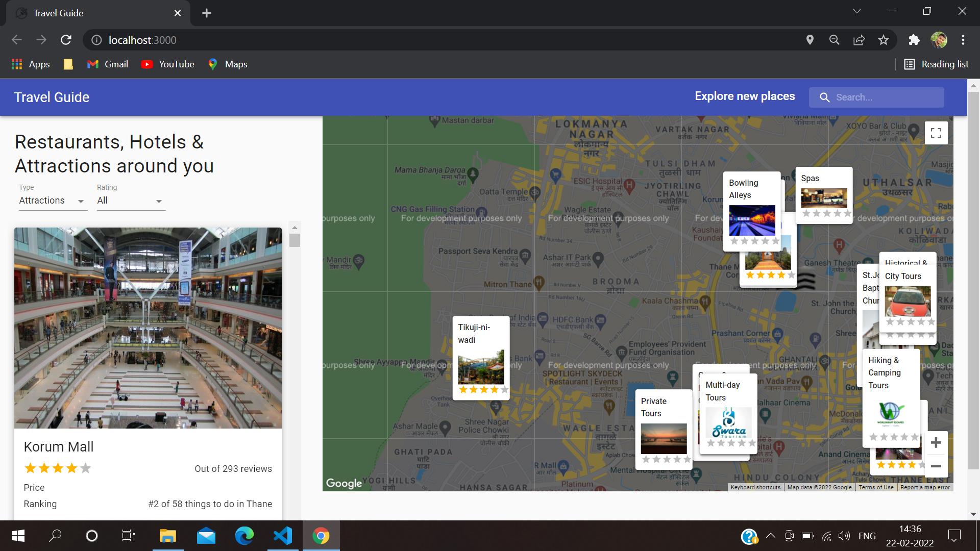Image resolution: width=980 pixels, height=551 pixels.
Task: Open Microsoft Edge from the taskbar
Action: point(244,536)
